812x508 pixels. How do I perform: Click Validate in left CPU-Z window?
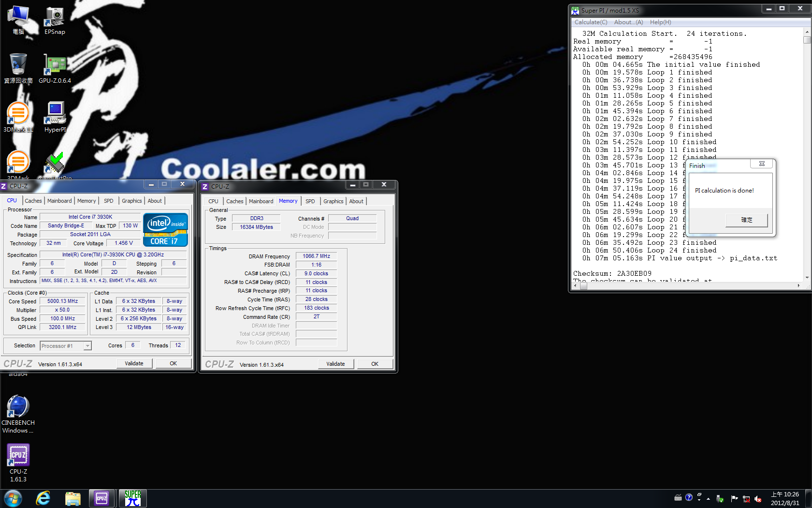tap(134, 363)
